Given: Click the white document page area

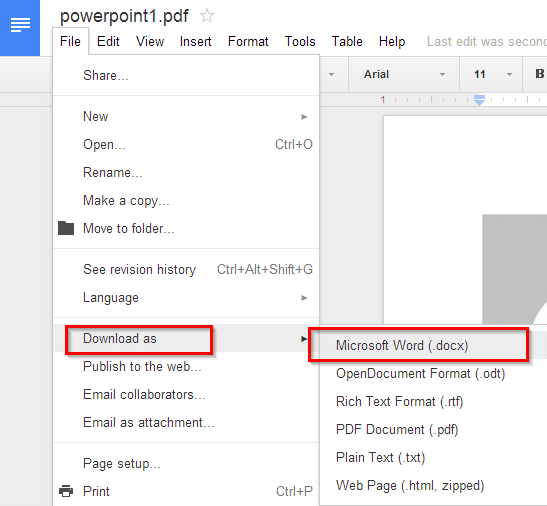Looking at the screenshot, I should click(465, 220).
